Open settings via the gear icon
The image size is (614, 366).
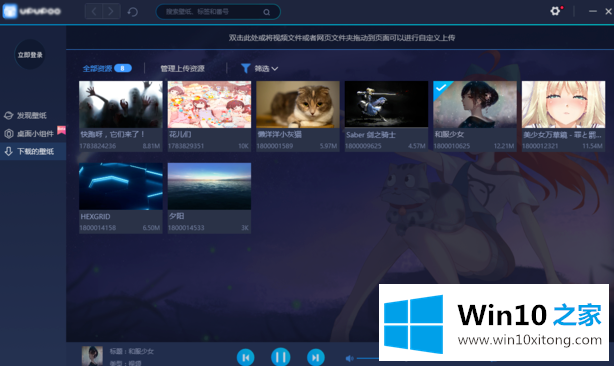[555, 11]
